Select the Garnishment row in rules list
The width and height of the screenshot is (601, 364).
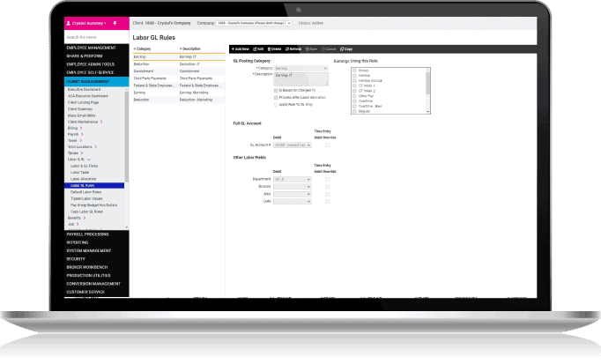point(145,71)
